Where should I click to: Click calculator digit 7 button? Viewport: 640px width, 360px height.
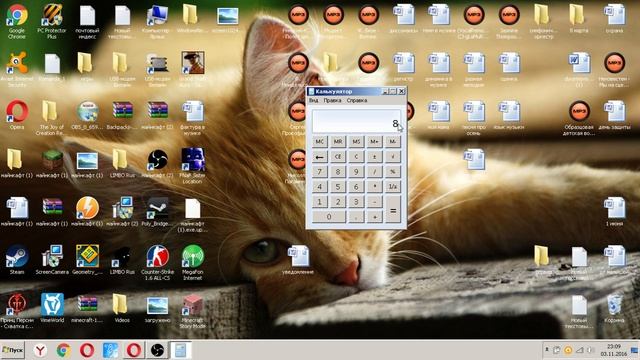point(320,172)
